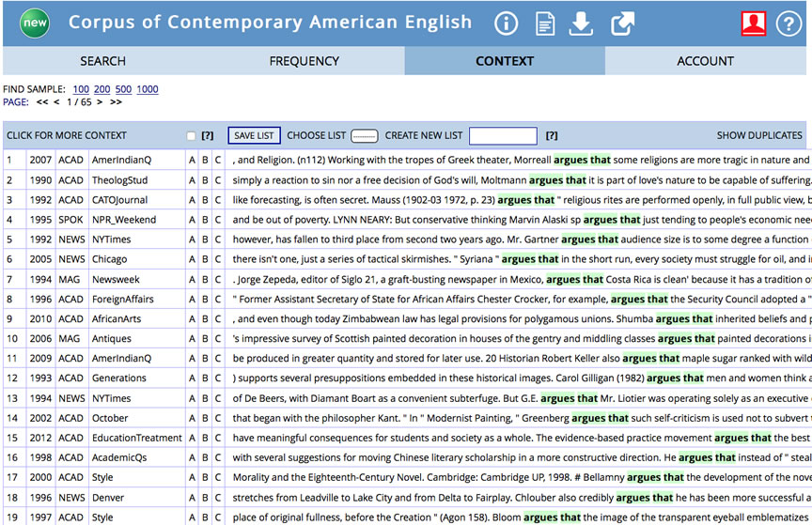Open source AmerIndianQ in row 1
This screenshot has height=525, width=812.
(x=121, y=160)
